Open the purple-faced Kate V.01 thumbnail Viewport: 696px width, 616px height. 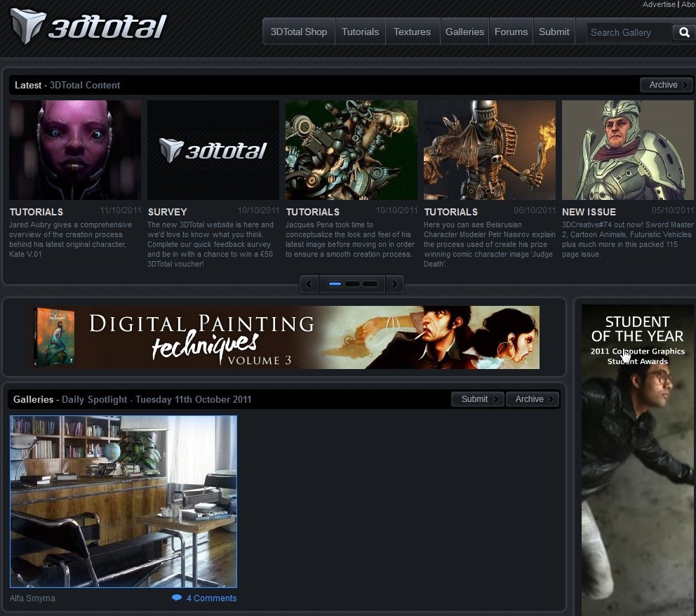[75, 150]
